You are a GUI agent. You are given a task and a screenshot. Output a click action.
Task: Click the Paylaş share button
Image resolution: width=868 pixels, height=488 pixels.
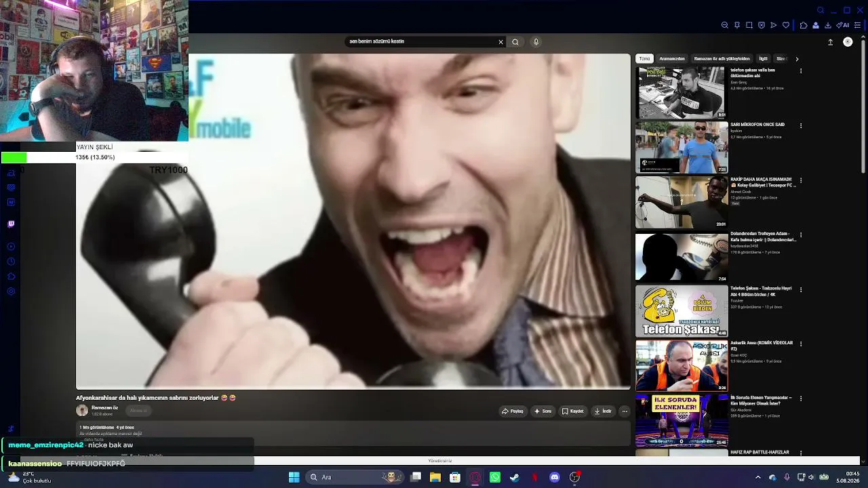click(513, 411)
